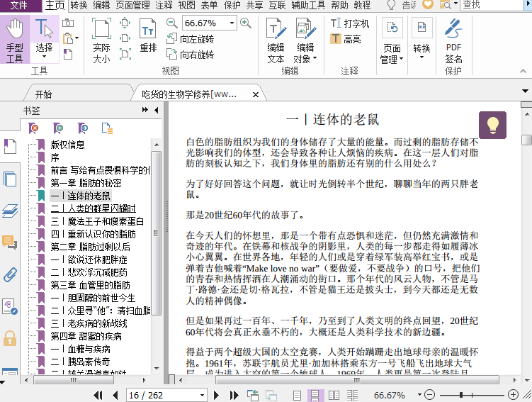Open the Digital Signatures sidebar icon
532x402 pixels.
point(10,306)
